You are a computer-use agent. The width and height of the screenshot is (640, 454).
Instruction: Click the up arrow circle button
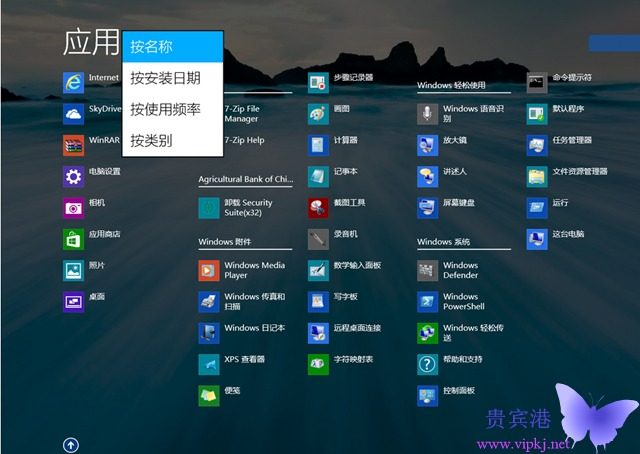tap(71, 445)
